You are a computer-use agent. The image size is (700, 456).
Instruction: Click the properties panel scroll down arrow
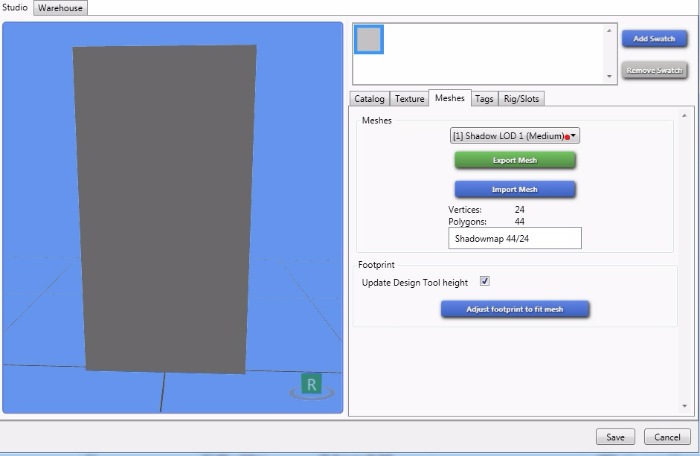684,405
